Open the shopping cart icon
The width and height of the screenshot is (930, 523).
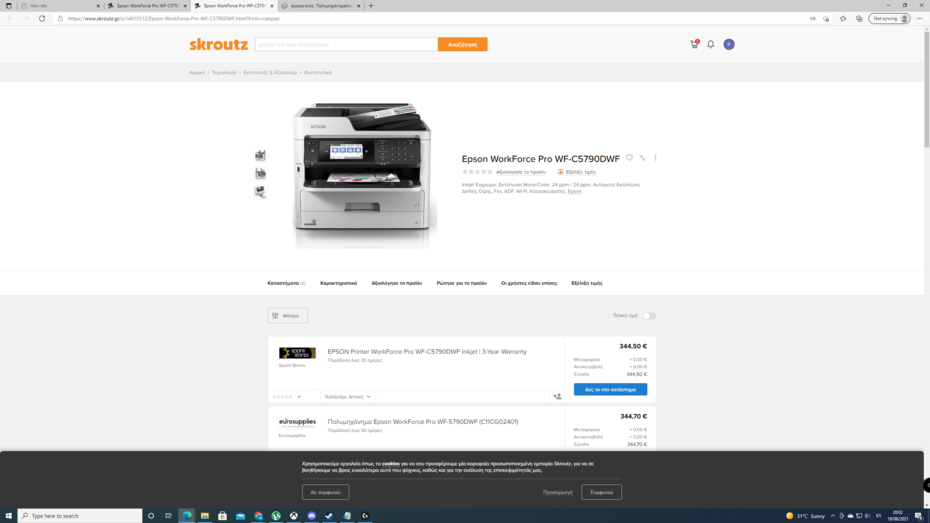pyautogui.click(x=694, y=44)
